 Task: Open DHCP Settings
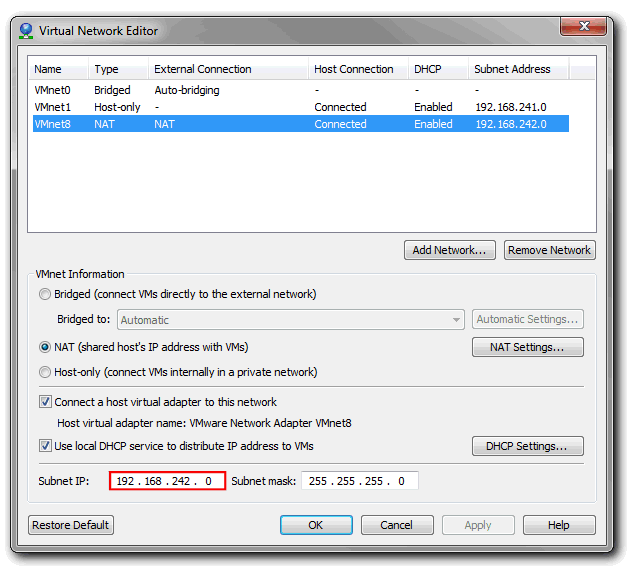(x=527, y=446)
